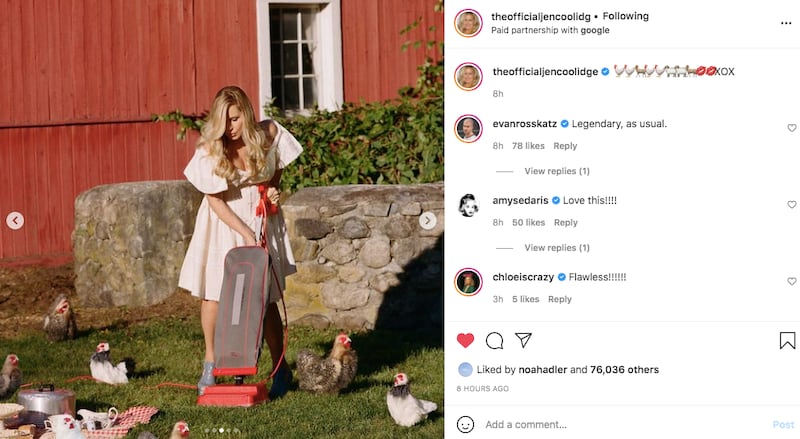Expand replies under amysedaris's comment
Screen dimensions: 800x439
point(556,248)
